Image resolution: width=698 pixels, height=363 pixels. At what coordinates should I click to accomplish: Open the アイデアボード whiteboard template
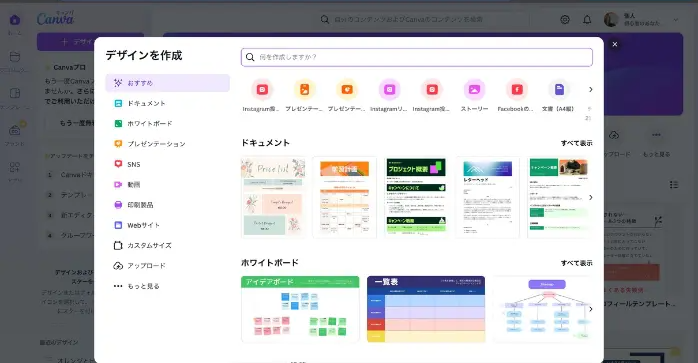[x=300, y=309]
